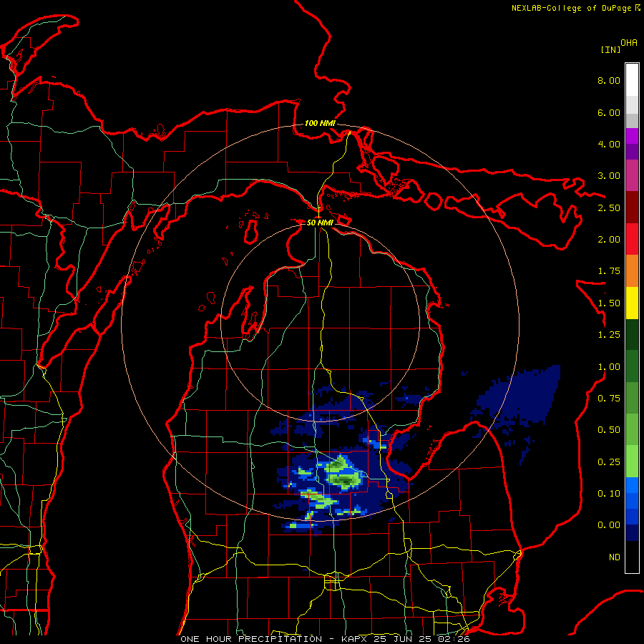Click the 1.75 legend value
This screenshot has height=644, width=644.
tap(609, 271)
